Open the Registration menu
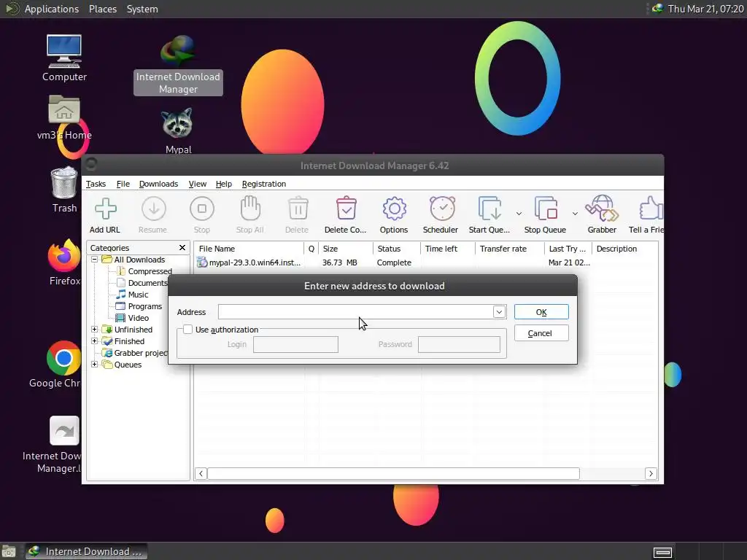The image size is (747, 560). click(x=264, y=184)
